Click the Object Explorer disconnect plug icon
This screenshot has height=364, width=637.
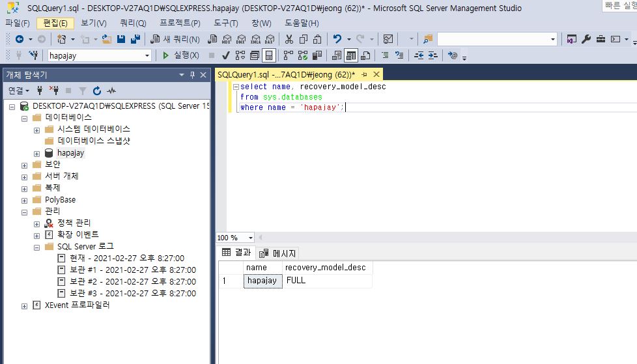pos(54,91)
